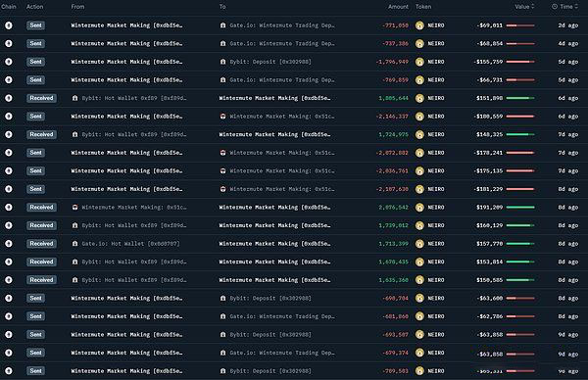The image size is (588, 380).
Task: Click the -2,146,337 amount cell
Action: coord(392,117)
